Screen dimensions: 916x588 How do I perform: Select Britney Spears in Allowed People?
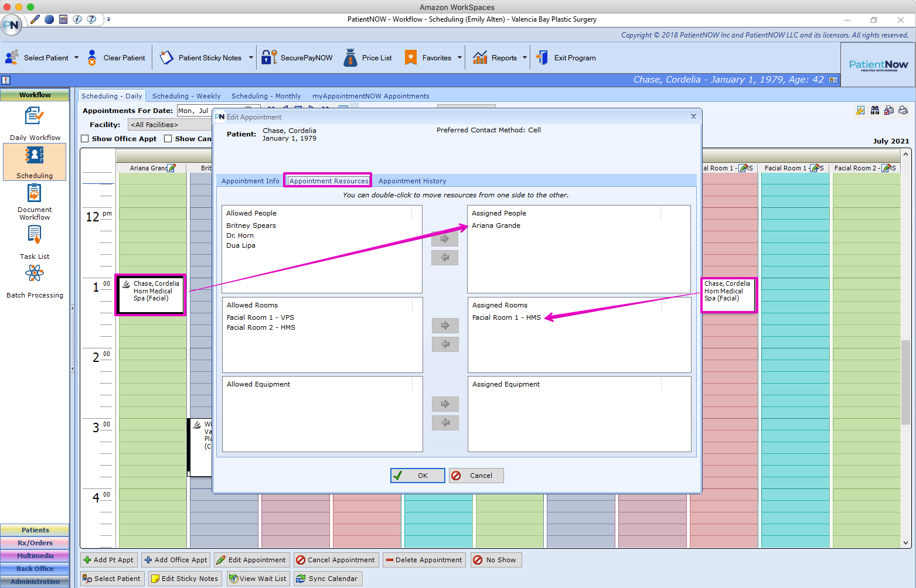tap(251, 225)
